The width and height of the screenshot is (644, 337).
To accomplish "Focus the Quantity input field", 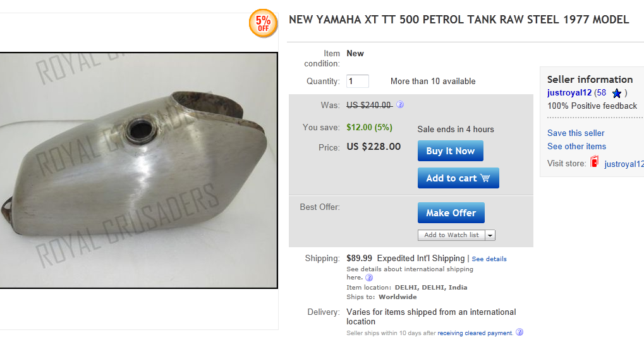I will tap(358, 81).
